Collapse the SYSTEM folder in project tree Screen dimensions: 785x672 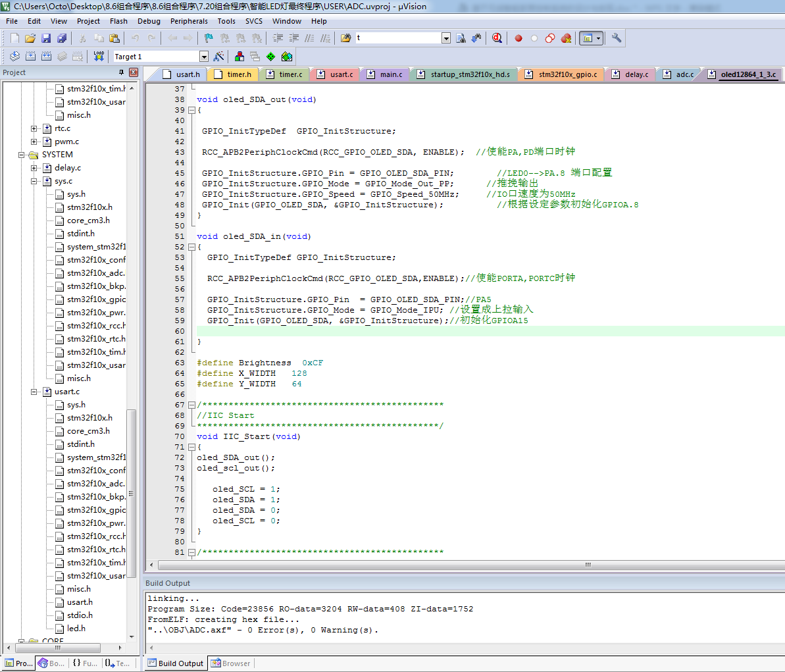(x=22, y=155)
